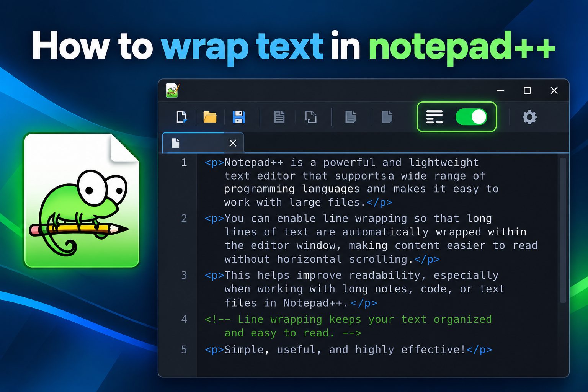This screenshot has height=392, width=588.
Task: Click the Notepad++ chameleon icon in the title bar
Action: pos(173,90)
